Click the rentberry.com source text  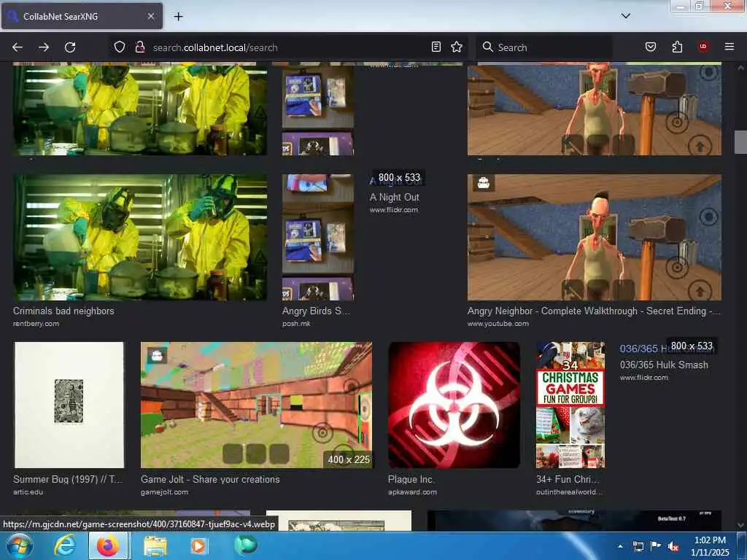point(36,324)
